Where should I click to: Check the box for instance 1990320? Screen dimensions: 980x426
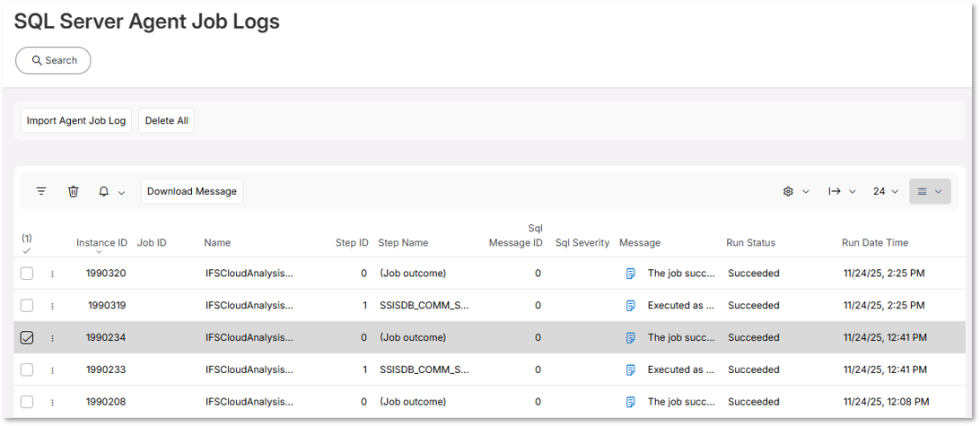coord(27,273)
